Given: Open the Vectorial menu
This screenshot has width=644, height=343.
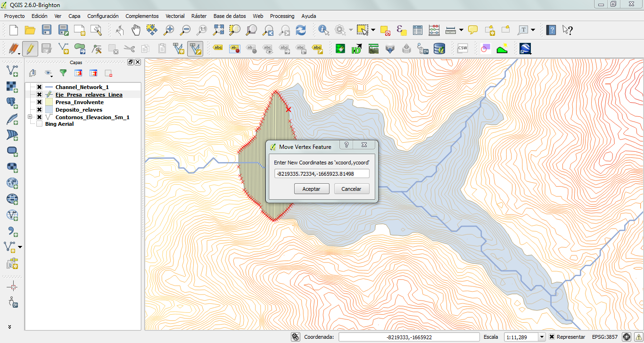Looking at the screenshot, I should point(175,16).
